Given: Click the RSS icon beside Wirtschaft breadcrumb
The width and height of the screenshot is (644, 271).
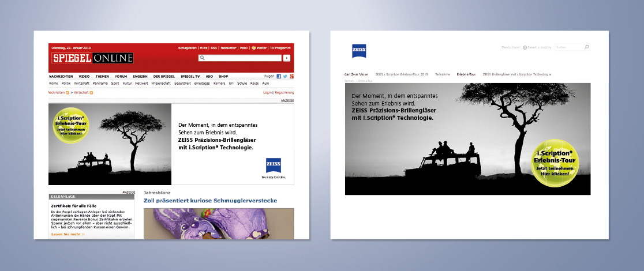Looking at the screenshot, I should (91, 93).
